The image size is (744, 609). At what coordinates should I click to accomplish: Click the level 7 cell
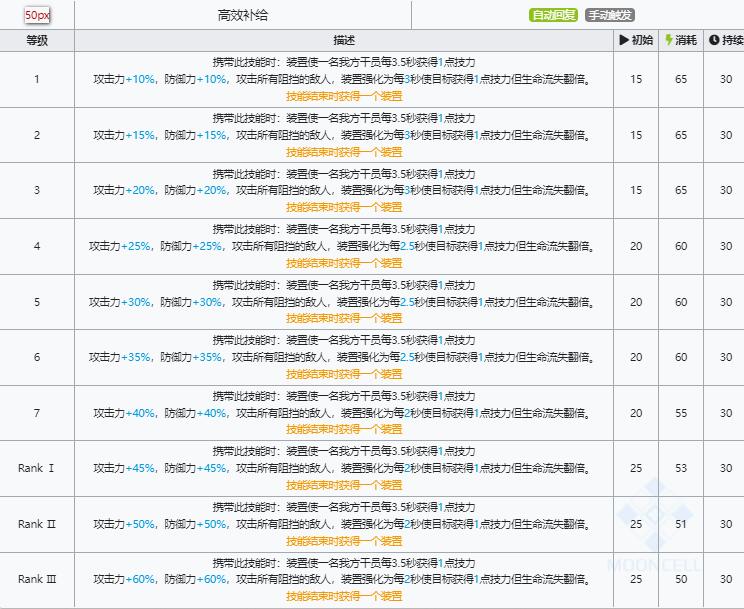tap(37, 413)
